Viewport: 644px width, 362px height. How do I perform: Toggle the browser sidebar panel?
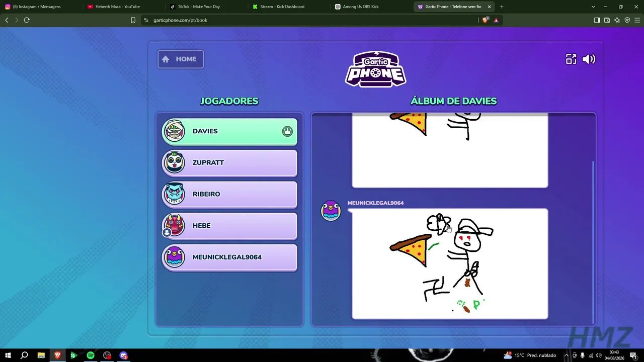[597, 20]
